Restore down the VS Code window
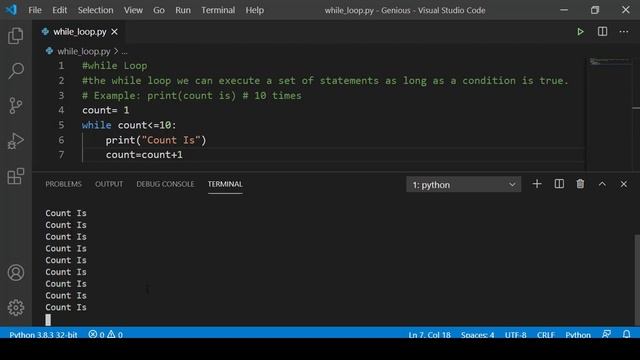The width and height of the screenshot is (640, 360). pyautogui.click(x=595, y=10)
